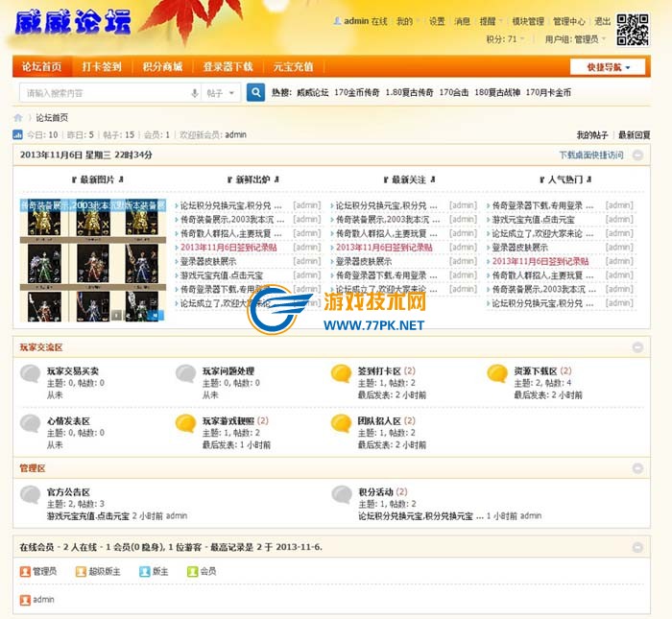Open 登录器皮肤展示 in 新鲜出炉 column
The image size is (672, 619).
[x=208, y=261]
